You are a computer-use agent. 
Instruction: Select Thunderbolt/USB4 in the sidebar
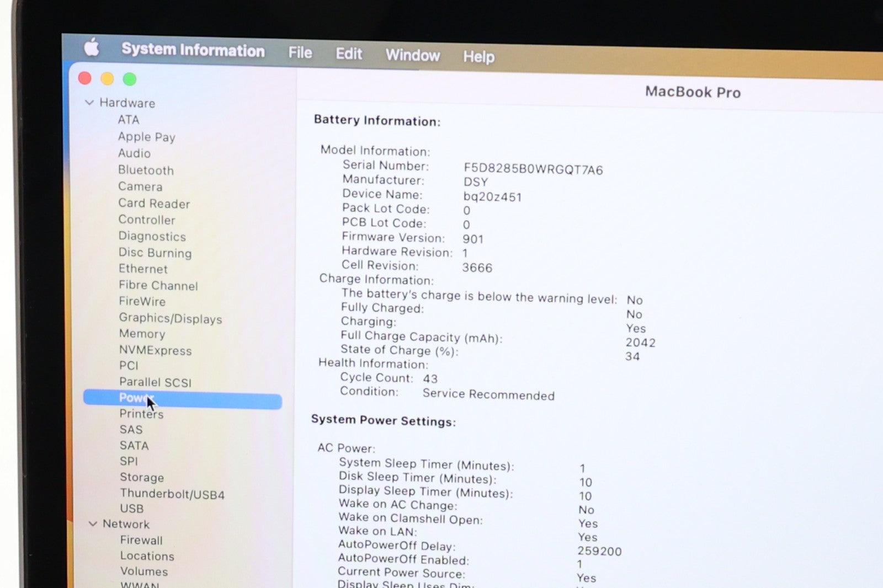click(172, 494)
